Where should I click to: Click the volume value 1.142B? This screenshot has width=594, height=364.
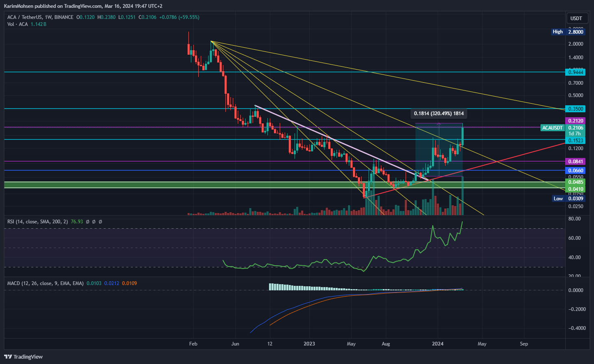[38, 24]
